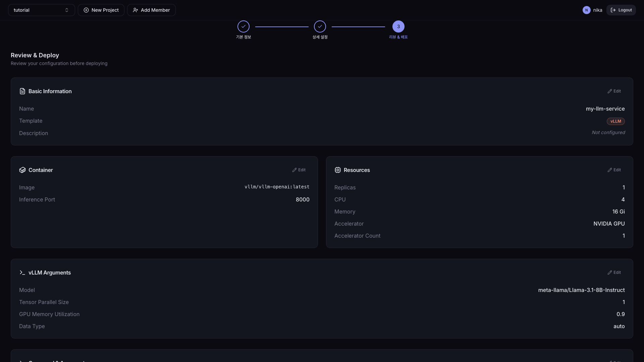Viewport: 644px width, 362px height.
Task: Click the vLLM template badge
Action: pyautogui.click(x=616, y=121)
